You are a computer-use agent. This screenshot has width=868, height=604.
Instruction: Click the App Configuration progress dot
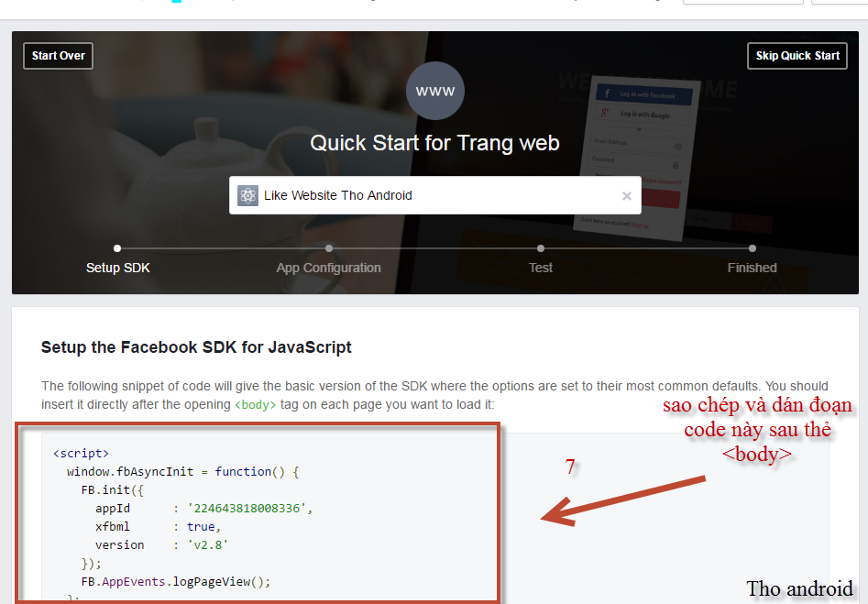point(329,248)
